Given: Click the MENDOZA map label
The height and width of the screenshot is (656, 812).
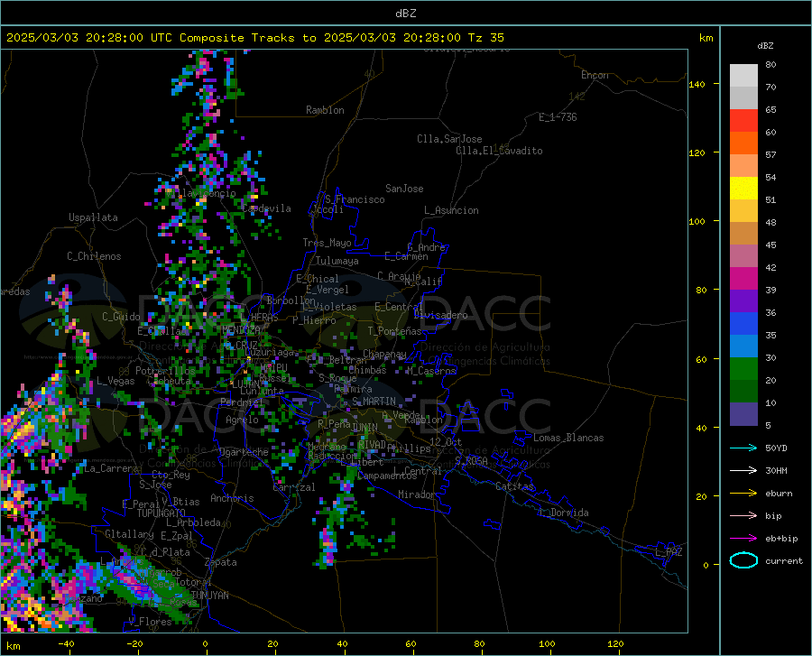Looking at the screenshot, I should 241,330.
